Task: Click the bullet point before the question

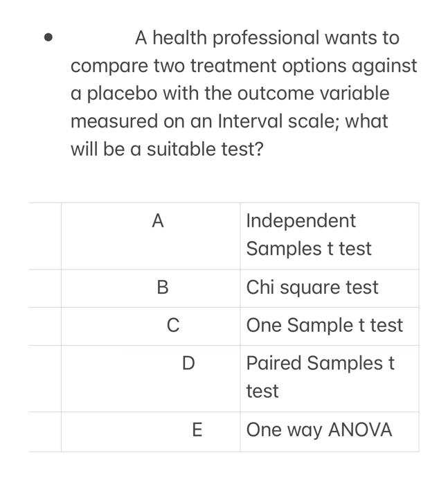Action: point(48,37)
